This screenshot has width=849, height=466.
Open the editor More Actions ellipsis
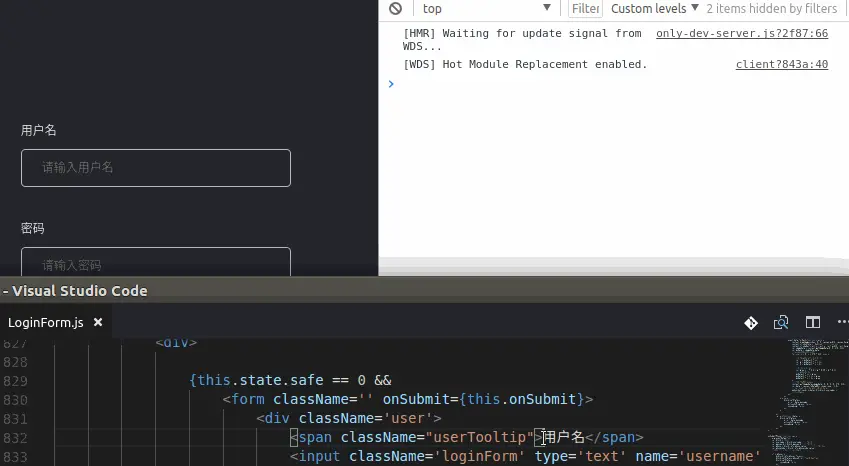(843, 322)
